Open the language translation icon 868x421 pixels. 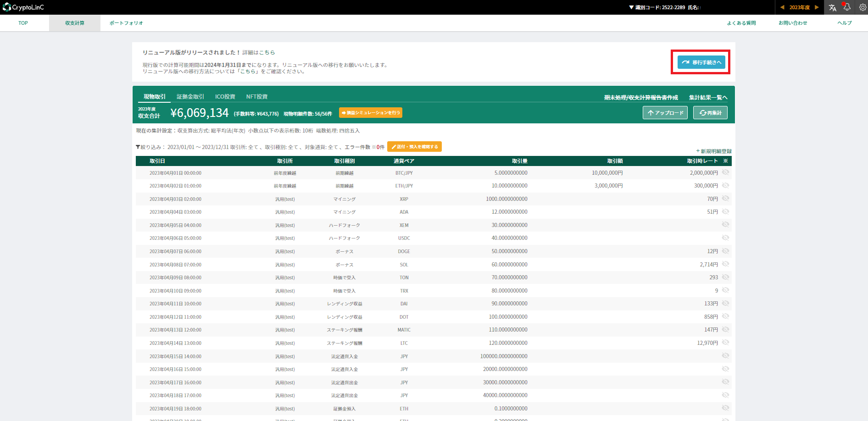pyautogui.click(x=833, y=7)
